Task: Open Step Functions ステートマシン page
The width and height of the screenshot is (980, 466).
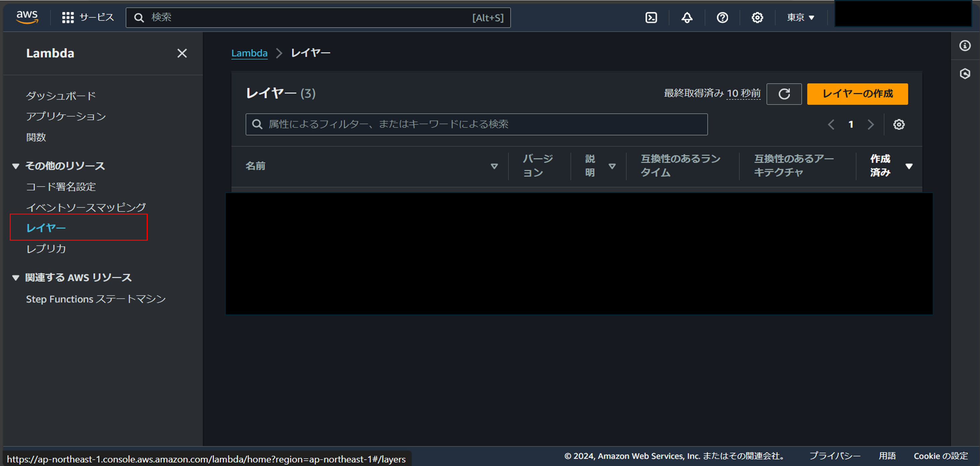Action: coord(96,299)
